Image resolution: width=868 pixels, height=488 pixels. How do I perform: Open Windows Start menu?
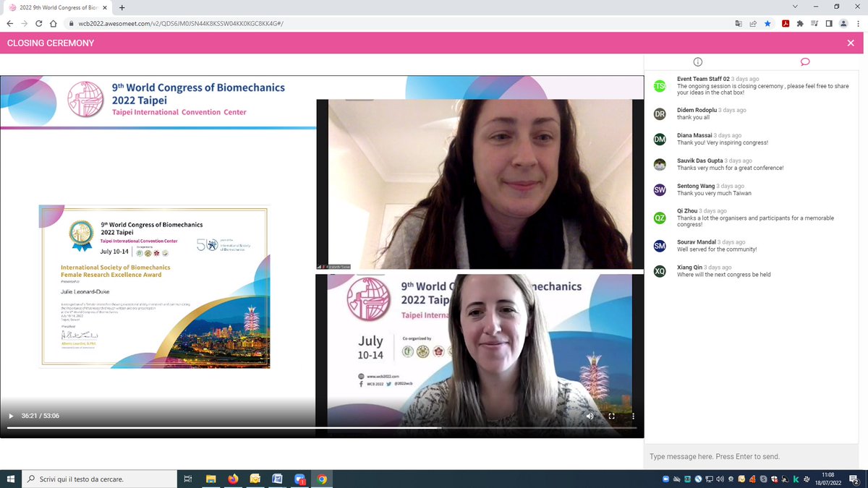tap(10, 479)
